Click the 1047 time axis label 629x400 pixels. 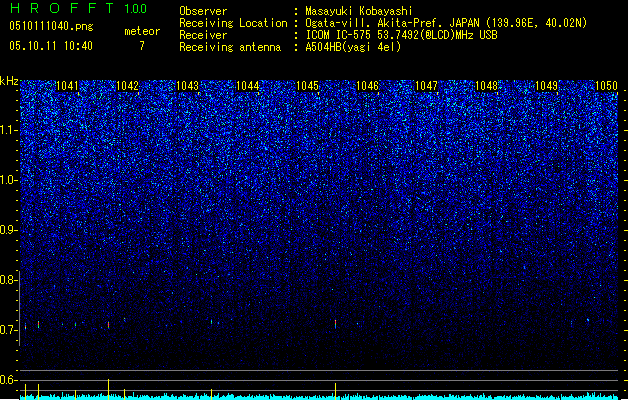click(x=426, y=86)
